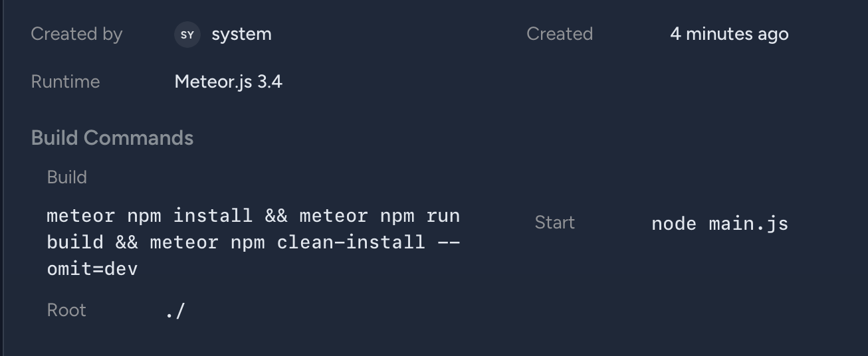
Task: Click the Created by label
Action: (x=76, y=35)
